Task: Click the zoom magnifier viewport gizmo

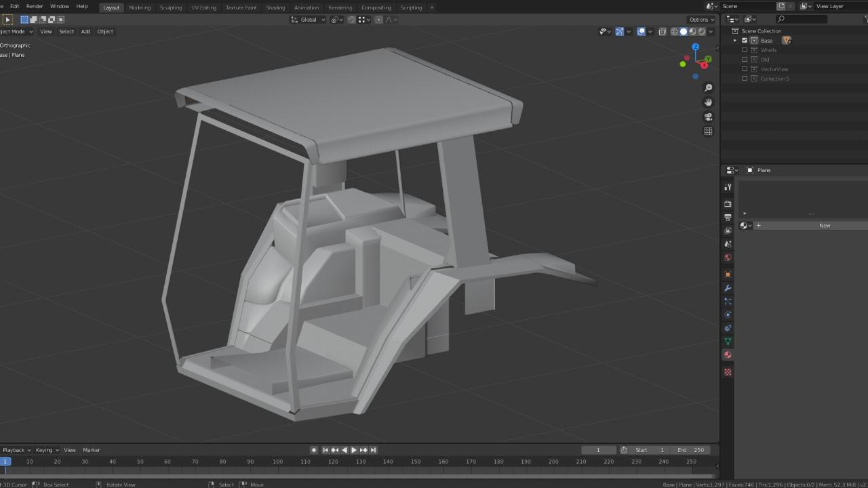Action: pyautogui.click(x=708, y=87)
